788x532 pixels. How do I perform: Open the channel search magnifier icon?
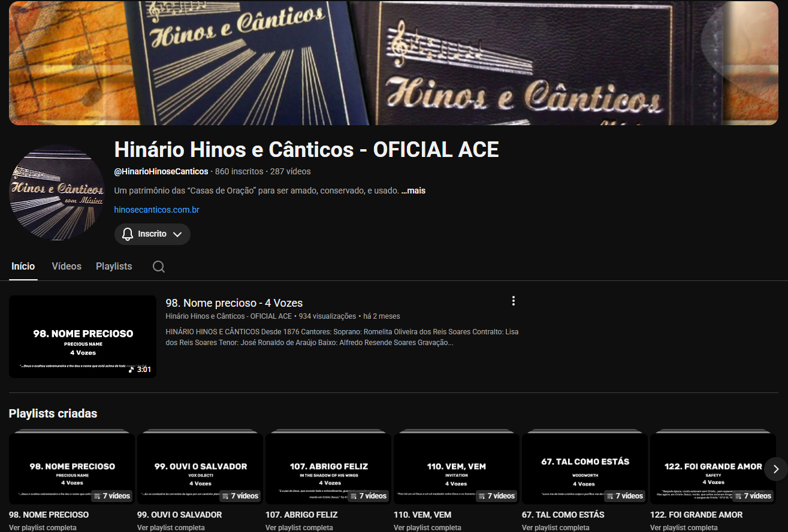(x=159, y=267)
